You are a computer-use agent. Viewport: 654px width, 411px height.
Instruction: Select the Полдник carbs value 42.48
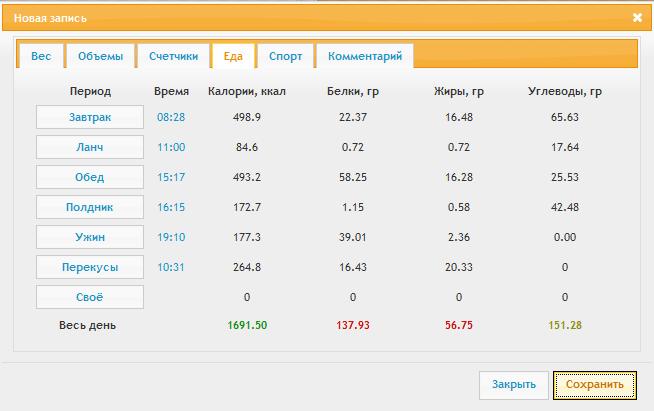click(x=565, y=207)
